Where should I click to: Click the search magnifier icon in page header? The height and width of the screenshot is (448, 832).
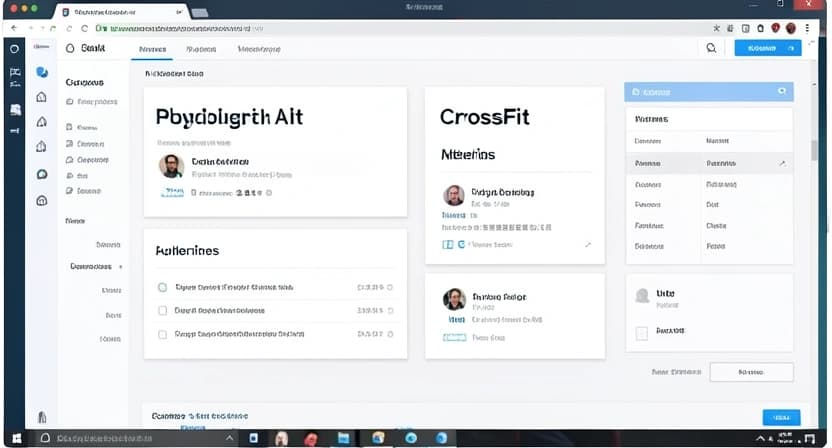pos(711,47)
